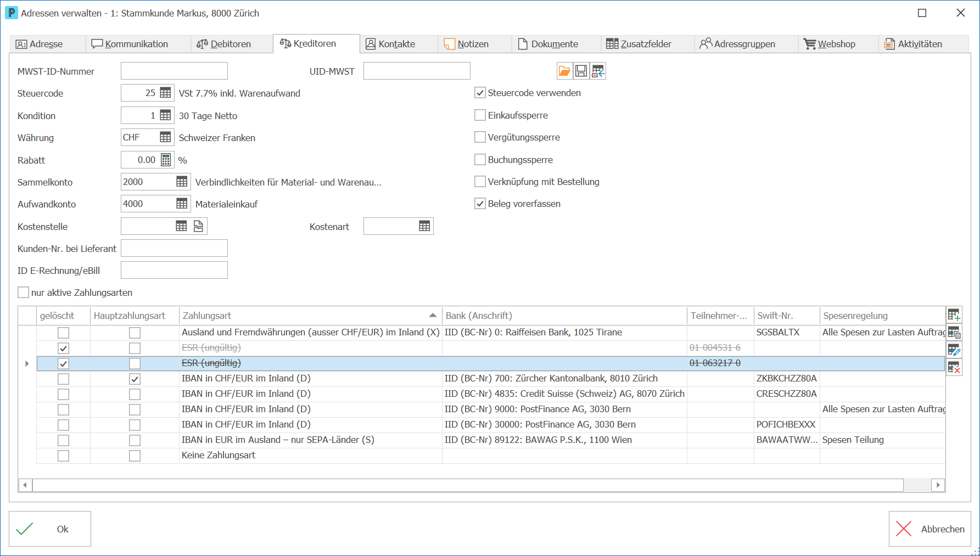Open the Debitoren tab
This screenshot has height=556, width=980.
[x=231, y=44]
